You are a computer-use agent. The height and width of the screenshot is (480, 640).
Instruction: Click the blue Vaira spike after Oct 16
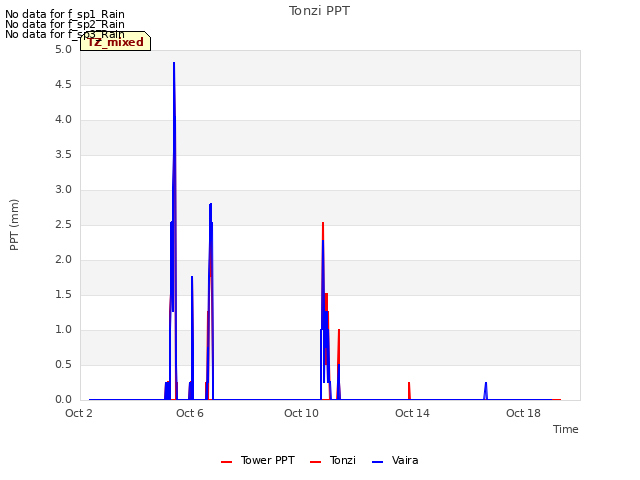coord(486,390)
